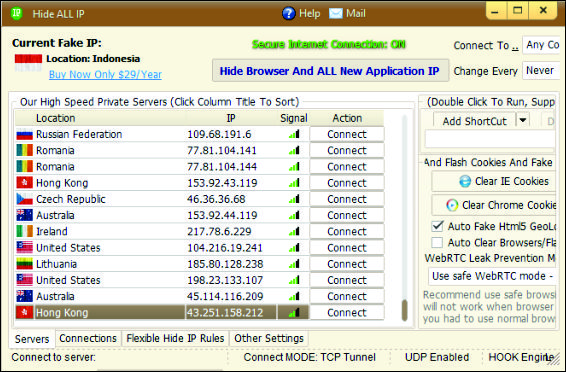The width and height of the screenshot is (566, 372).
Task: Connect to the Czech Republic server
Action: pos(347,199)
